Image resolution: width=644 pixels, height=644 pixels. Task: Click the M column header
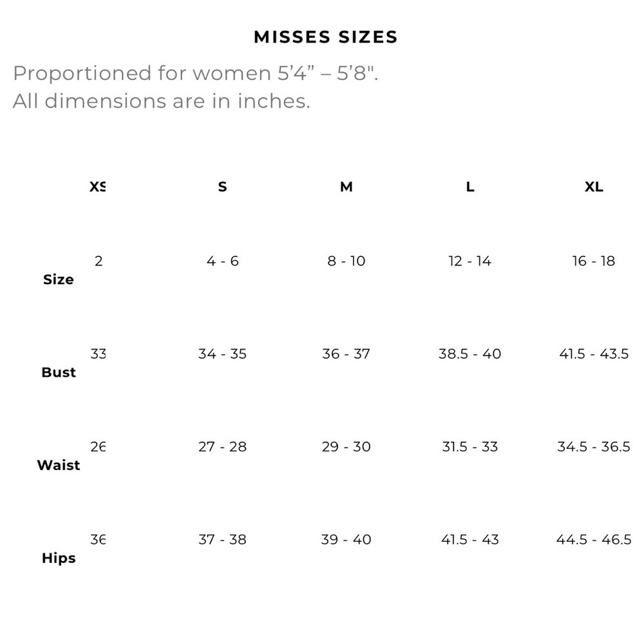point(346,187)
